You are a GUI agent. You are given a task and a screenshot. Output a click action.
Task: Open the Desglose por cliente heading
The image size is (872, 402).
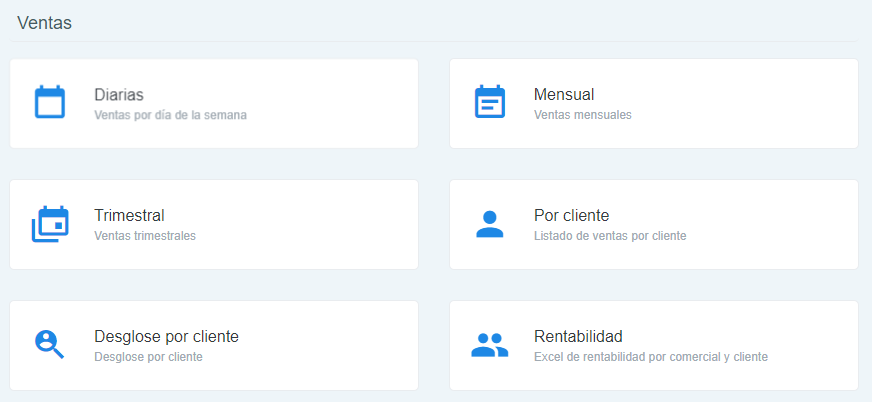(x=166, y=336)
